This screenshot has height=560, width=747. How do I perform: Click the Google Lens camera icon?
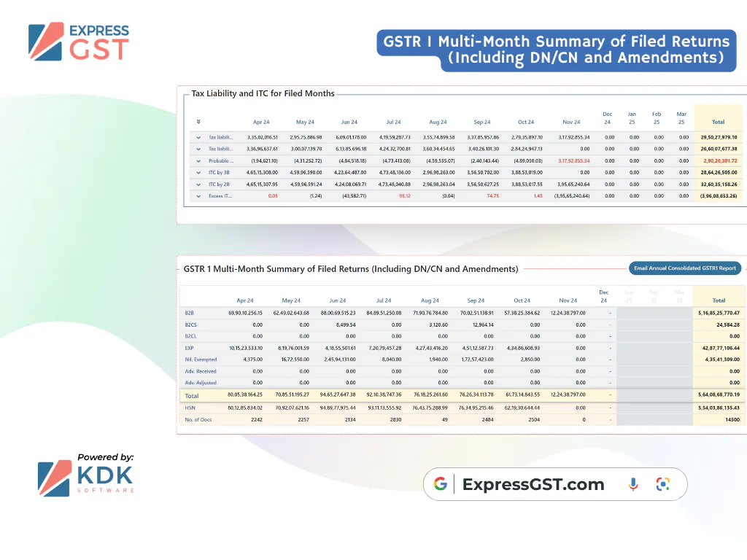[663, 484]
